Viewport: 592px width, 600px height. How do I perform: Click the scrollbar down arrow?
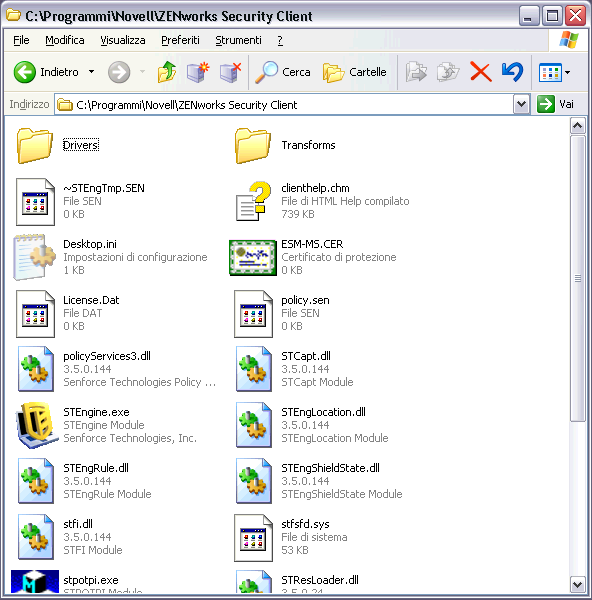tap(577, 584)
